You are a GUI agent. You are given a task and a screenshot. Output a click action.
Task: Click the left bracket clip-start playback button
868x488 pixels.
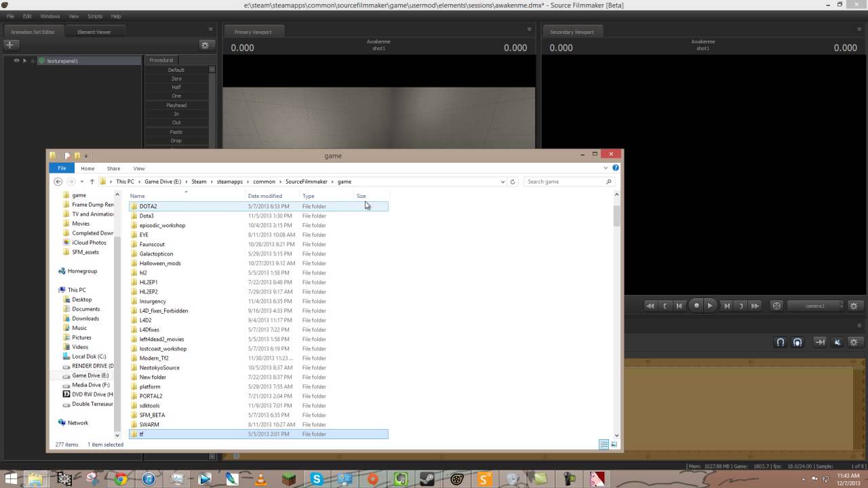[665, 306]
